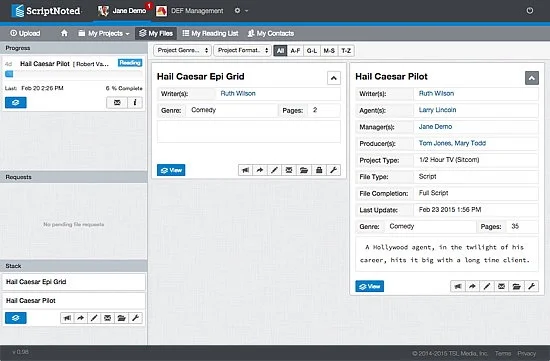Click folder icon in Stack panel

(x=121, y=318)
